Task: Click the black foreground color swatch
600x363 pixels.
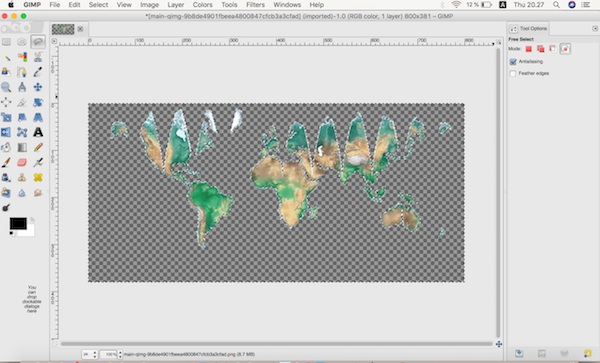Action: point(18,223)
